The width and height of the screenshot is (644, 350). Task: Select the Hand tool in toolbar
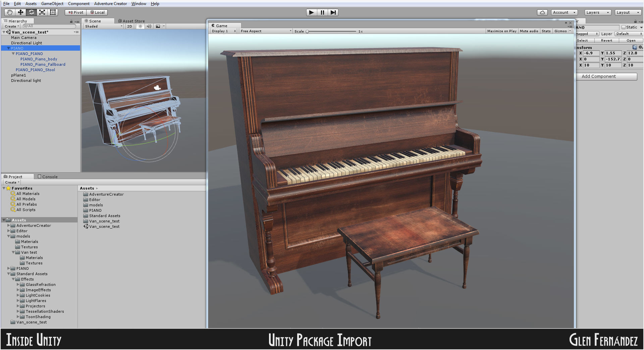(x=10, y=12)
